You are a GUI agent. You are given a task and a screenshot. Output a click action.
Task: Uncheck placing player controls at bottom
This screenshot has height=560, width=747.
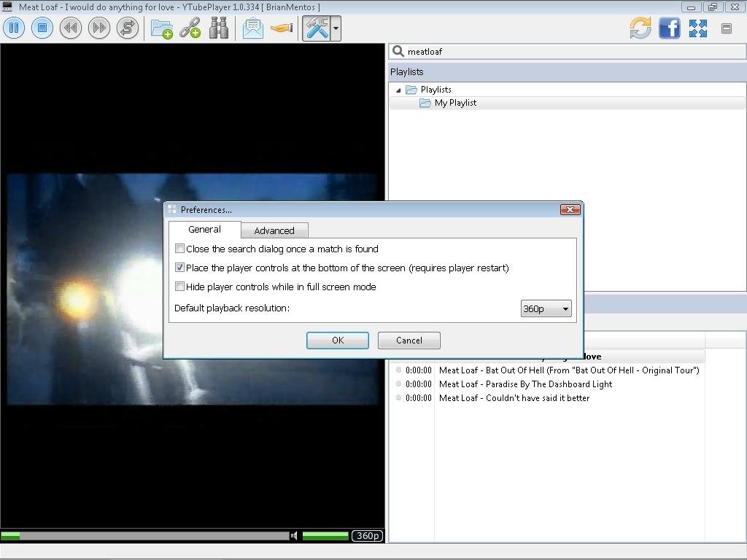[x=179, y=268]
